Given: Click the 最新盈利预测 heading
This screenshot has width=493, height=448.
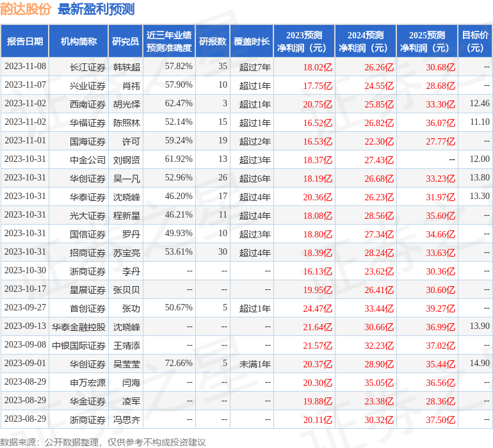Looking at the screenshot, I should click(96, 9).
